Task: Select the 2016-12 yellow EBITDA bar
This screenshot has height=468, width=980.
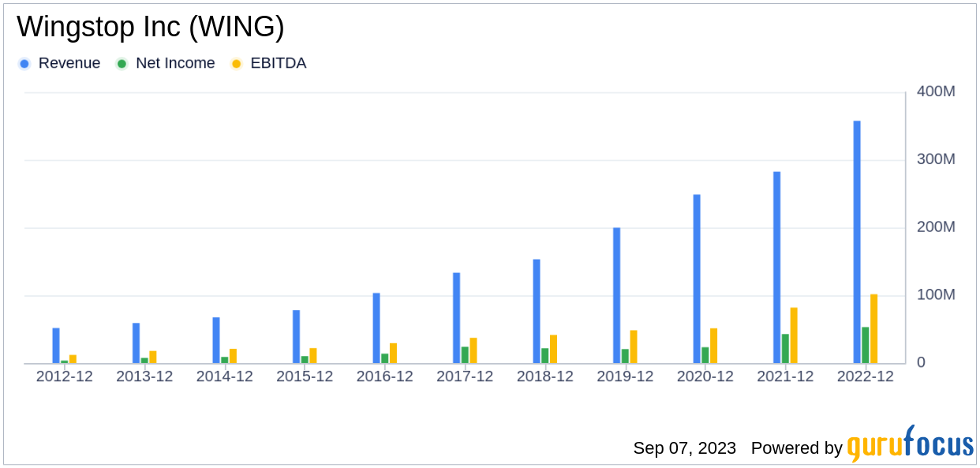Action: click(394, 354)
